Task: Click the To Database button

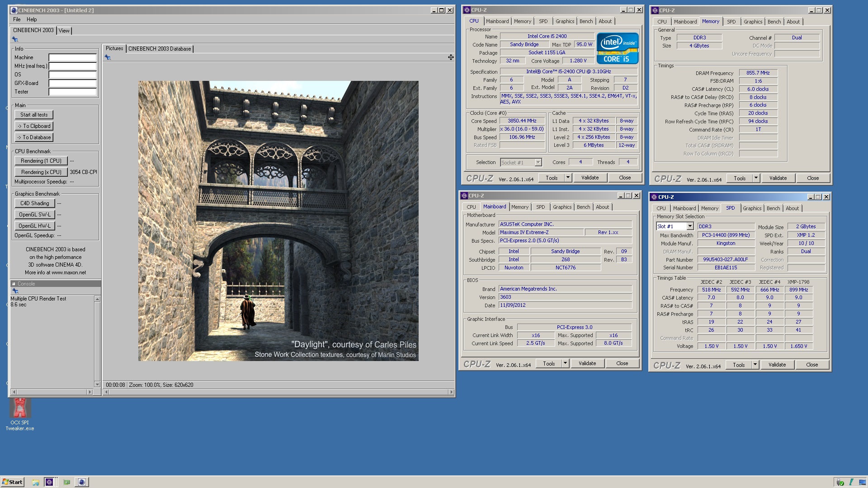Action: (34, 137)
